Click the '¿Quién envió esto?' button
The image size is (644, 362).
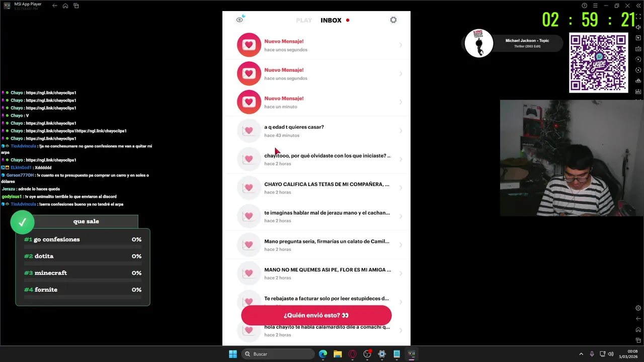pyautogui.click(x=316, y=315)
